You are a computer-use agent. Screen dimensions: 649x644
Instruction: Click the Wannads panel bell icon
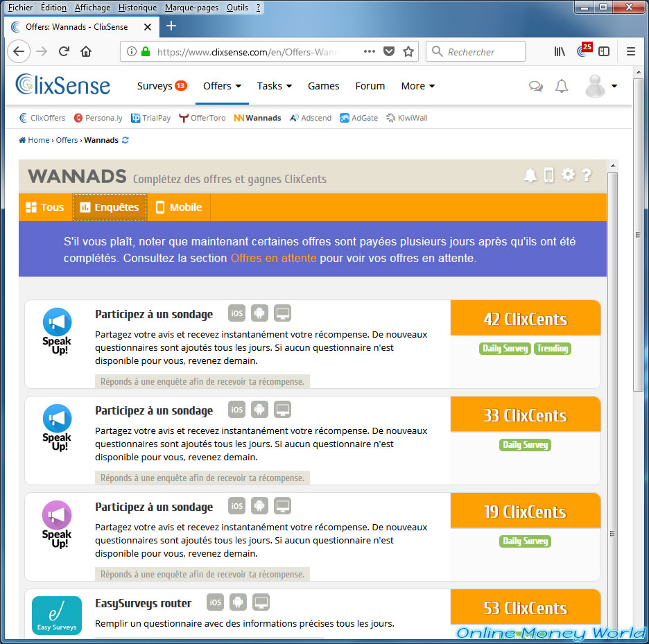click(x=530, y=175)
